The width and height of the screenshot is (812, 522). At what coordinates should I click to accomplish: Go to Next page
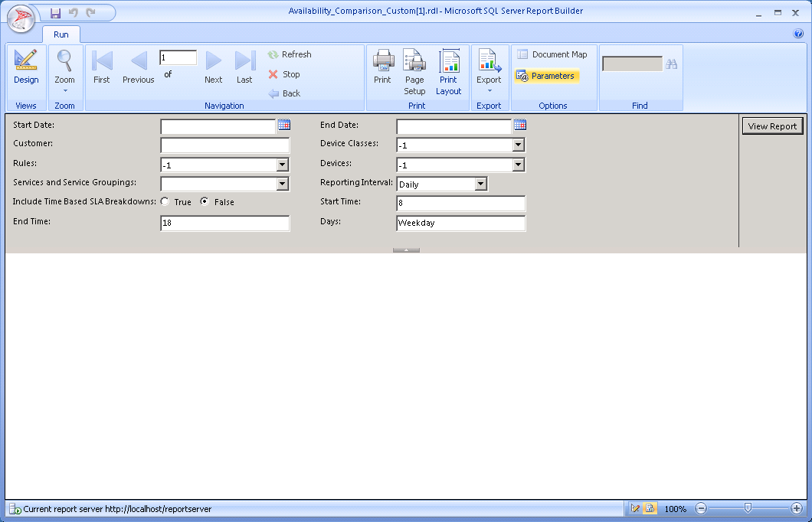coord(214,67)
